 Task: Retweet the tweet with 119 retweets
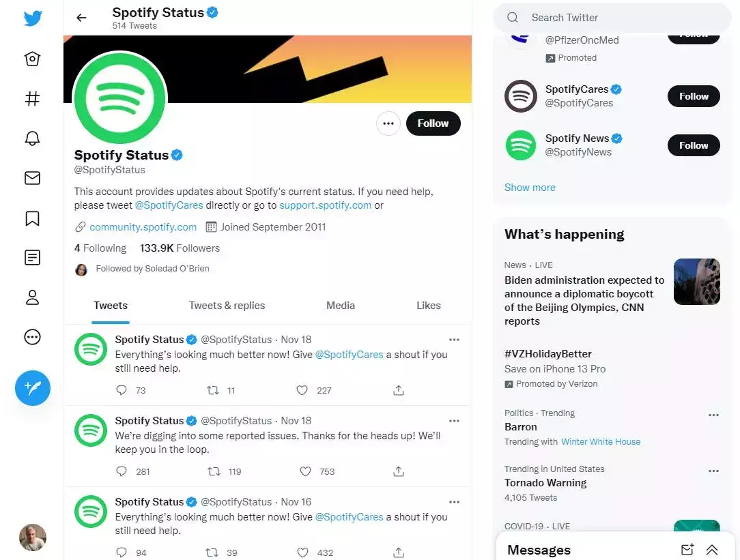click(x=214, y=471)
